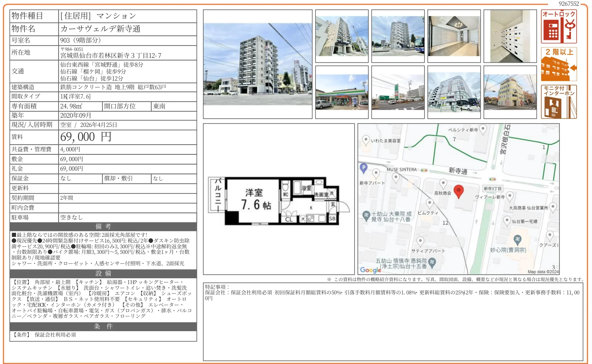The width and height of the screenshot is (592, 364).
Task: Select the property name カーサヴェルデ新寺通
Action: 100,29
